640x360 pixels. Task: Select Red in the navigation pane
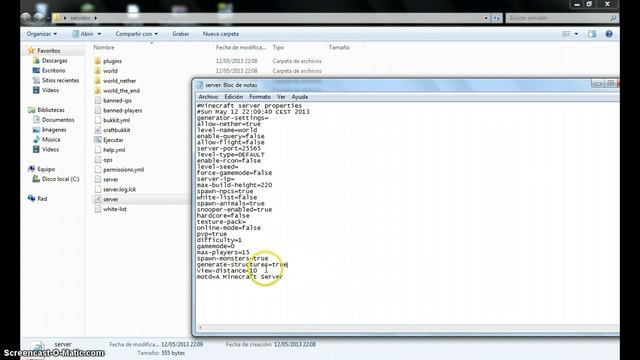[42, 199]
